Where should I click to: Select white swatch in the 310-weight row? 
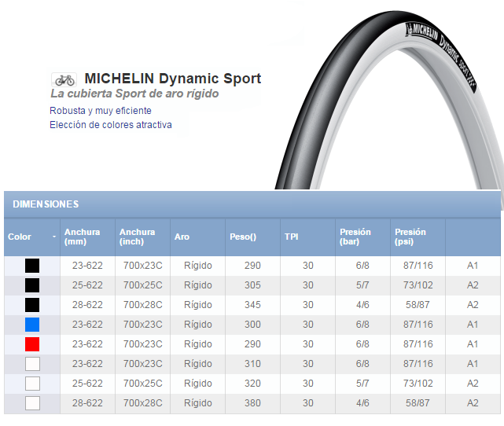[x=32, y=364]
